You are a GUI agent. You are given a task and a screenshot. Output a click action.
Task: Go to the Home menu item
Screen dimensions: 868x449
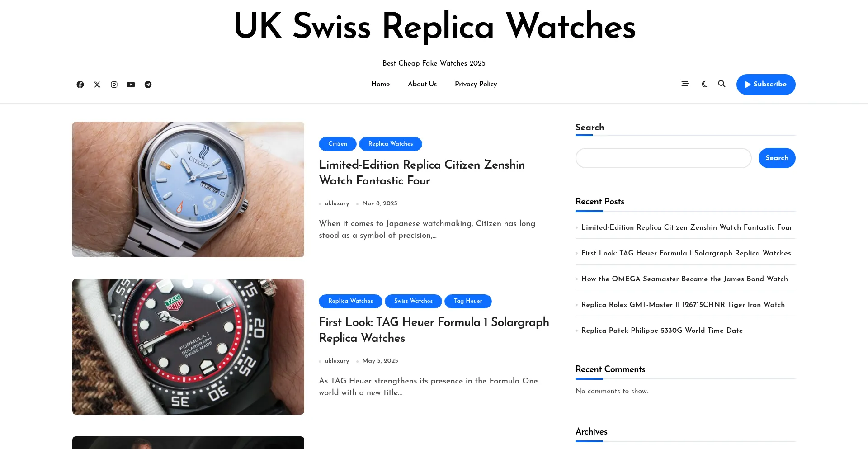(x=380, y=84)
